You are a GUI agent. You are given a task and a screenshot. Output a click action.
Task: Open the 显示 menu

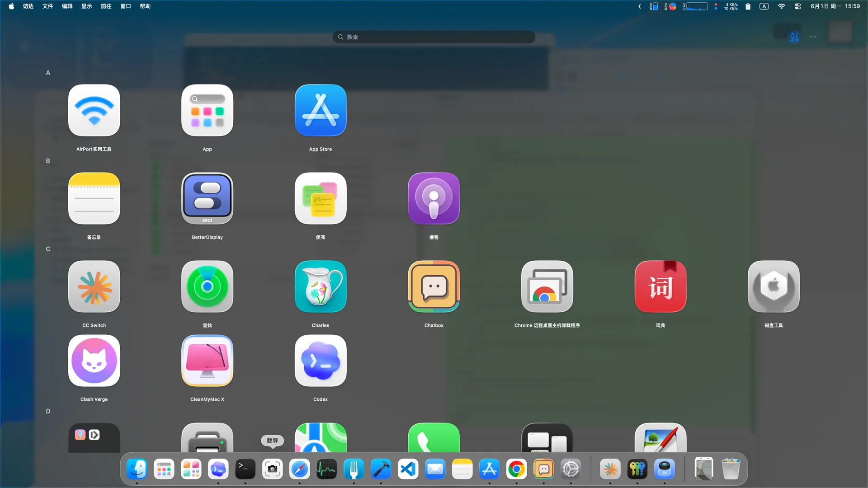(x=86, y=6)
